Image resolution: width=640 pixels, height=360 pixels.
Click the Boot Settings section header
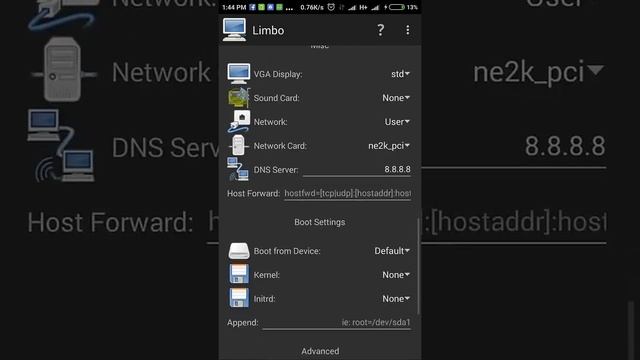click(320, 222)
